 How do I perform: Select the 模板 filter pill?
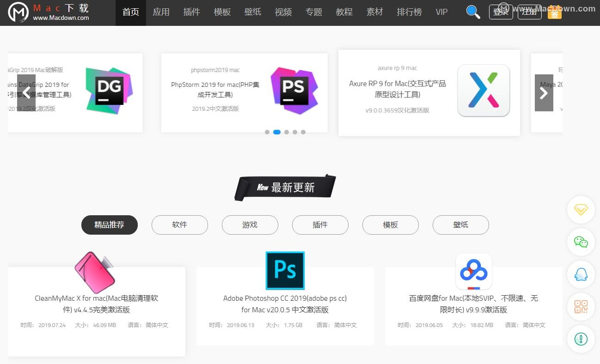[391, 225]
